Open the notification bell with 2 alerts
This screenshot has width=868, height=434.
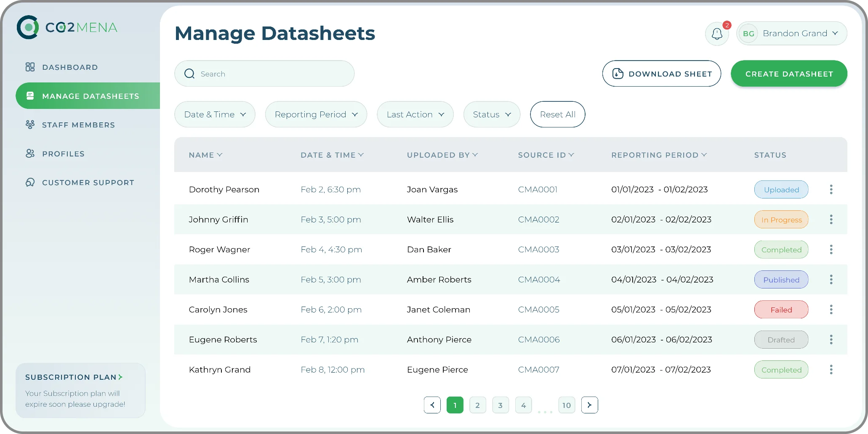[x=717, y=33]
